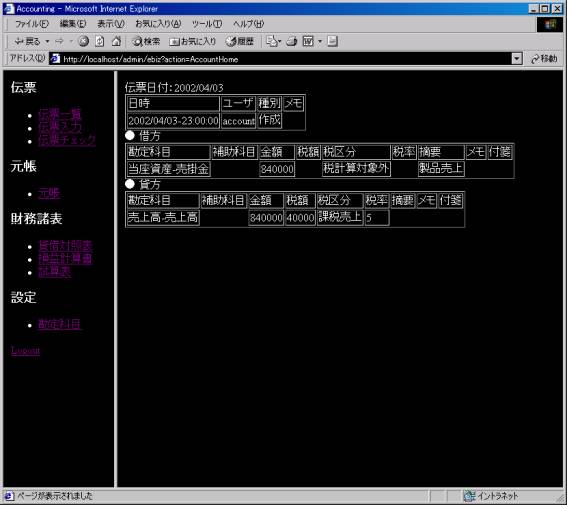Open the 伝票一覧 sidebar link
The width and height of the screenshot is (567, 505).
[x=60, y=115]
